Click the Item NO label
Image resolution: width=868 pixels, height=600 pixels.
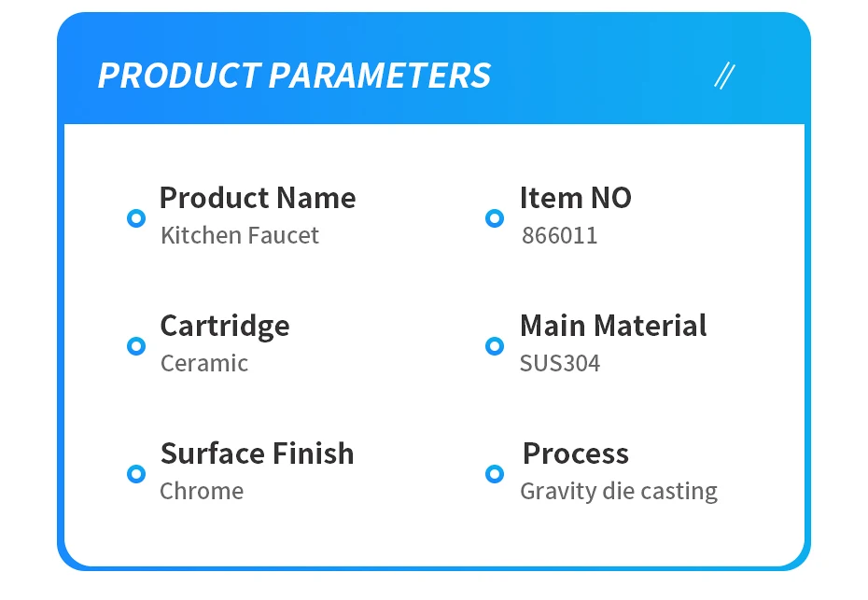[575, 198]
